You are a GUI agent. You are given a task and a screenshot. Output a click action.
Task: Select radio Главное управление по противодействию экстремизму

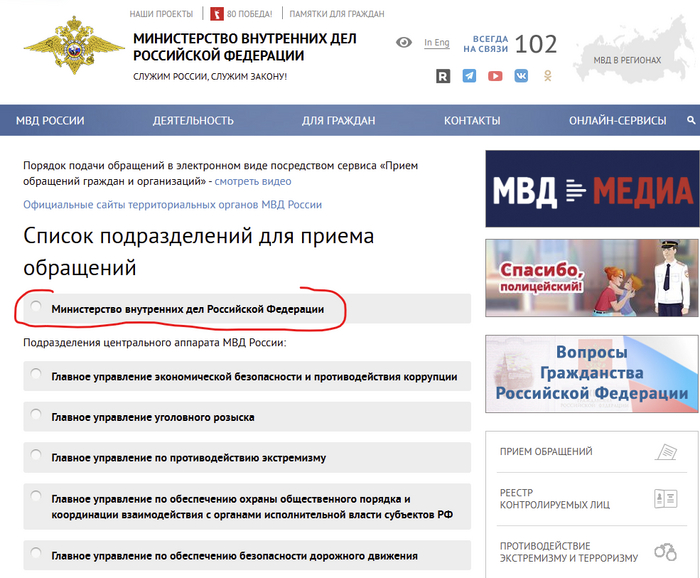pos(36,455)
